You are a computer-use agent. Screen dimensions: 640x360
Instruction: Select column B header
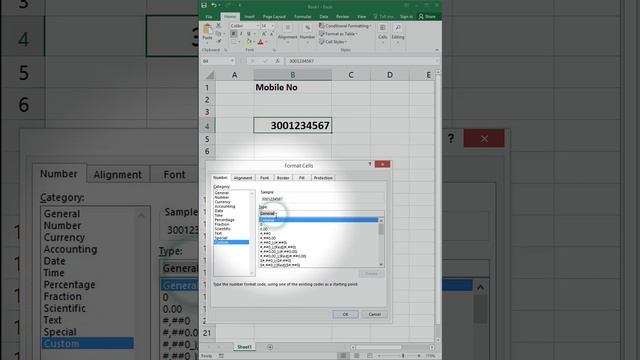293,75
